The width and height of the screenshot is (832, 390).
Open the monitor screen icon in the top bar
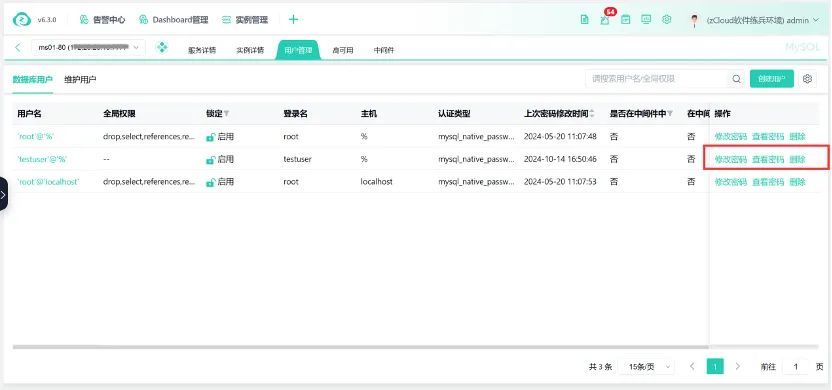(x=646, y=20)
